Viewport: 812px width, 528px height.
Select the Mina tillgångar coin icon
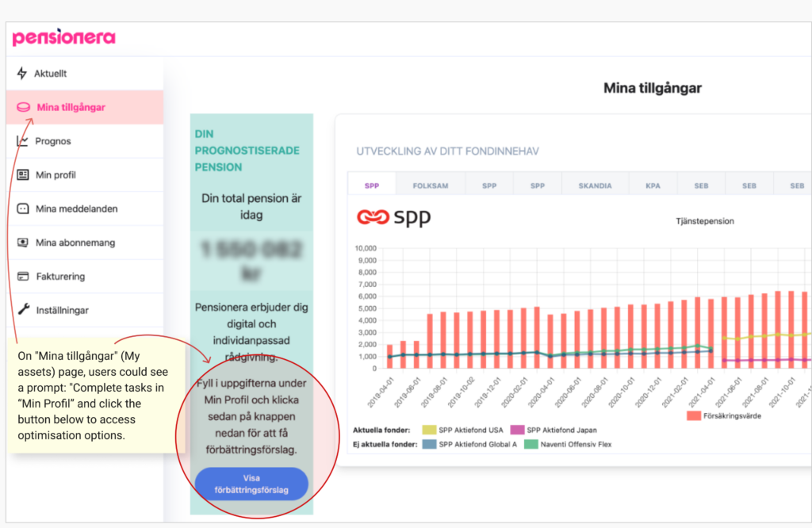pos(23,107)
